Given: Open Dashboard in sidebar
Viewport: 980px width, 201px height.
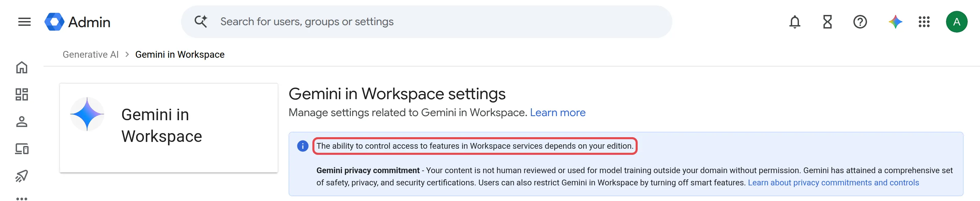Looking at the screenshot, I should click(22, 94).
